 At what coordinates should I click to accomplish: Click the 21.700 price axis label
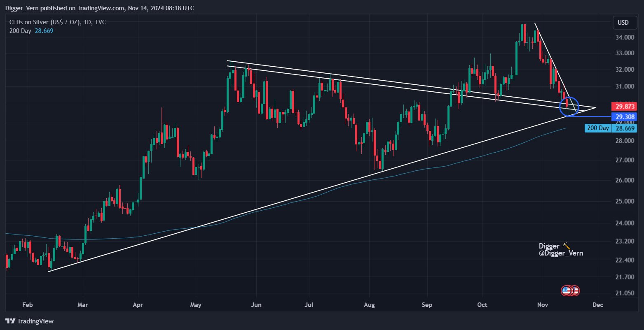[625, 277]
